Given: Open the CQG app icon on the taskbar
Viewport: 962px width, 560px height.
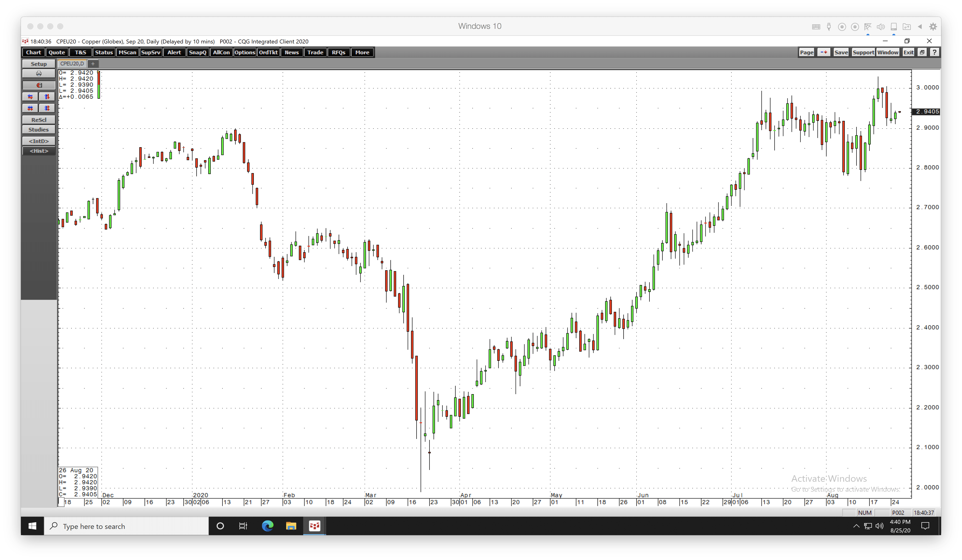Looking at the screenshot, I should pyautogui.click(x=314, y=526).
